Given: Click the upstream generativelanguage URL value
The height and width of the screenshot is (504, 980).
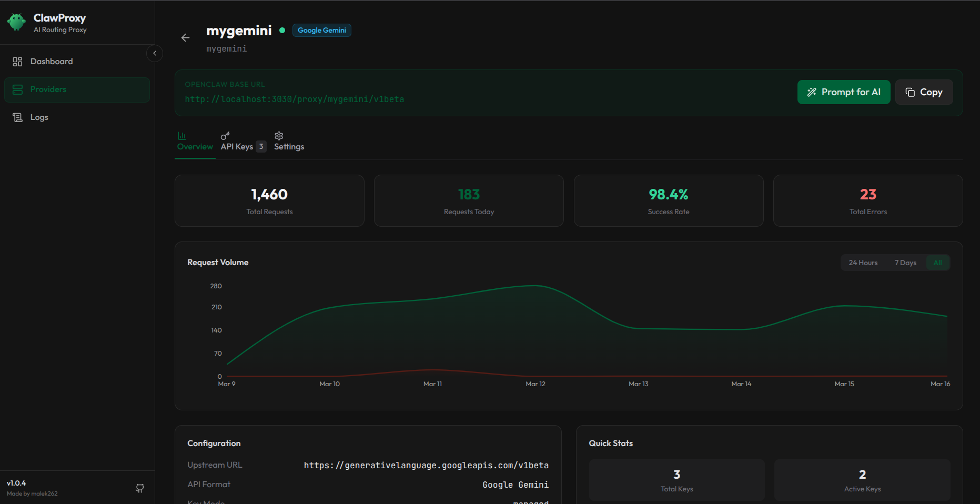Looking at the screenshot, I should 426,466.
